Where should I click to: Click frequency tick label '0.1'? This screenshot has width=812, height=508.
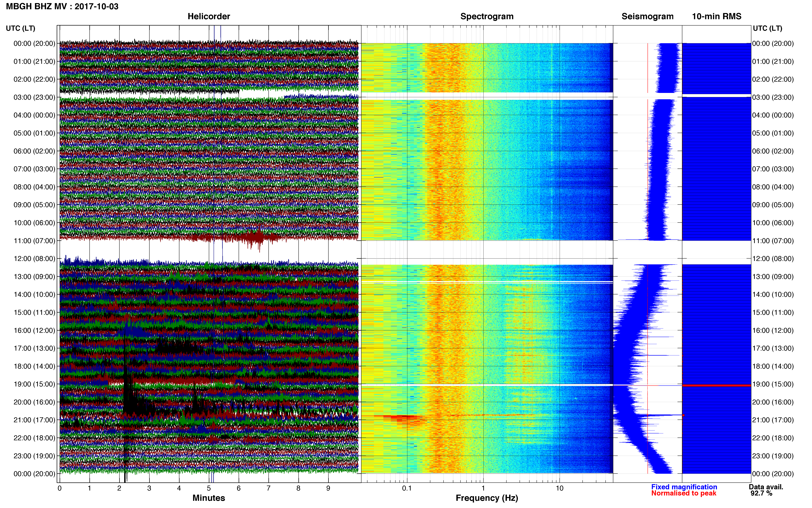point(407,488)
